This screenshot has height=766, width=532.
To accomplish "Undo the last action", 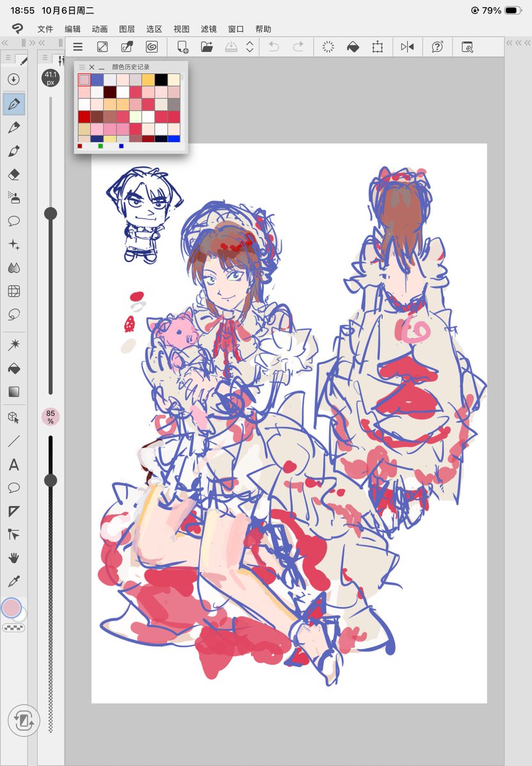I will [274, 47].
